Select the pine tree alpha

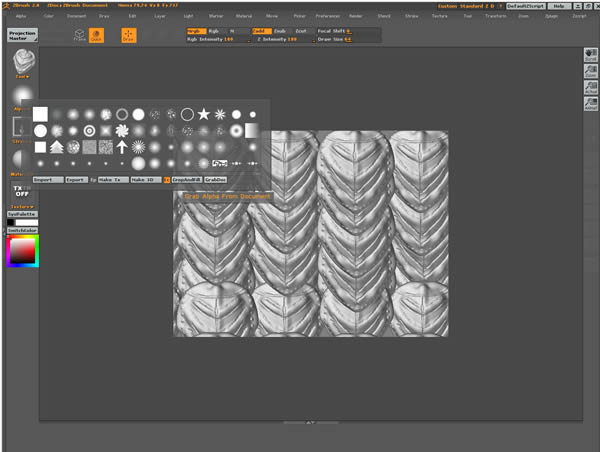(57, 147)
